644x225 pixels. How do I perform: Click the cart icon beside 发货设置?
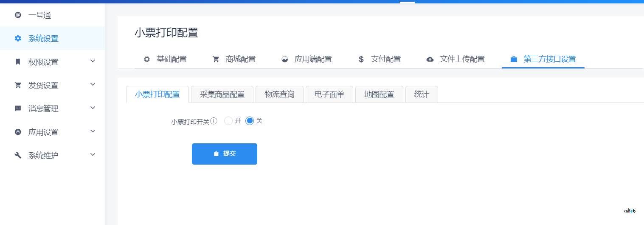pyautogui.click(x=18, y=85)
